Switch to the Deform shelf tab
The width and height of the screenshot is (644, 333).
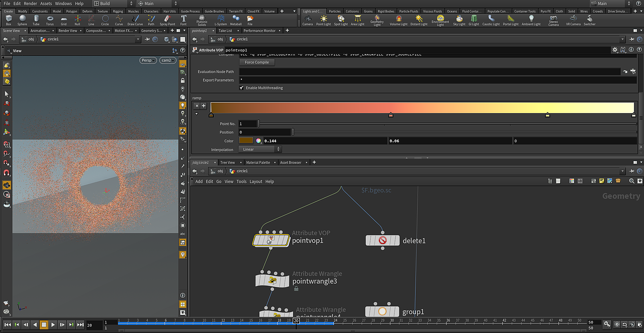tap(88, 11)
